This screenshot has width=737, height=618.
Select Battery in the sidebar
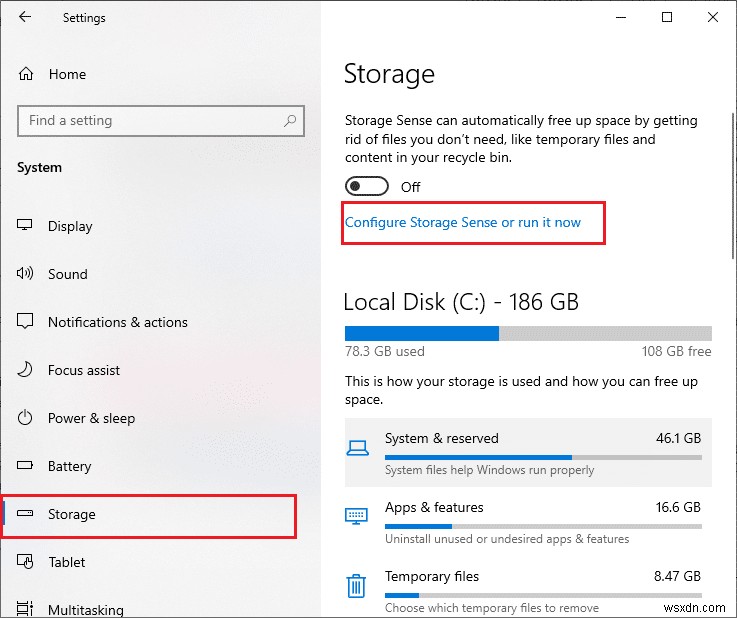pyautogui.click(x=69, y=466)
